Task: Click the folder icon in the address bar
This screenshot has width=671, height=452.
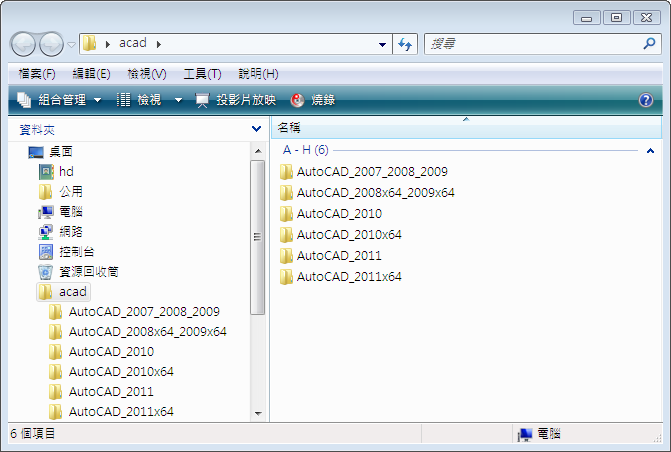Action: [89, 43]
